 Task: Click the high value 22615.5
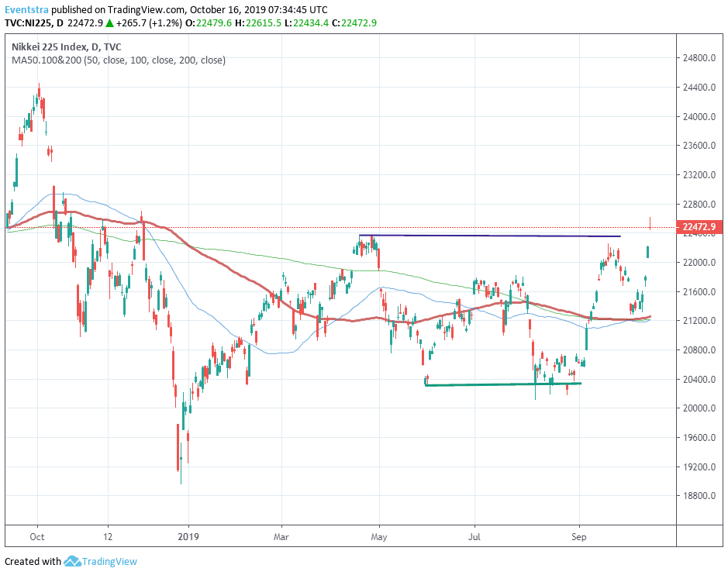pos(264,22)
